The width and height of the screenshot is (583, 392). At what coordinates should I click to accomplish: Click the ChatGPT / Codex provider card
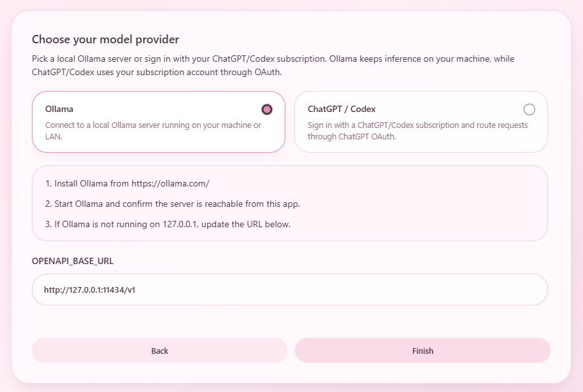tap(421, 122)
